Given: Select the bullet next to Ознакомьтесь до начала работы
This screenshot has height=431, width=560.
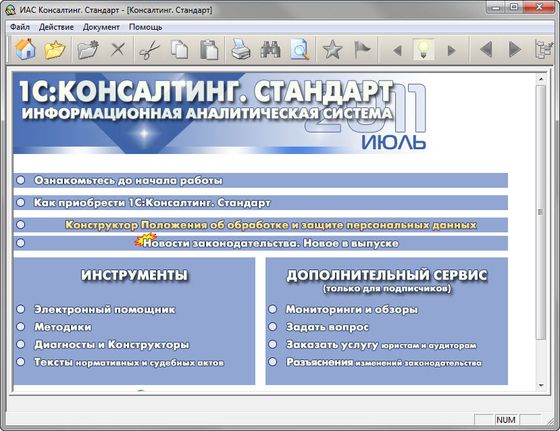Looking at the screenshot, I should click(x=21, y=180).
